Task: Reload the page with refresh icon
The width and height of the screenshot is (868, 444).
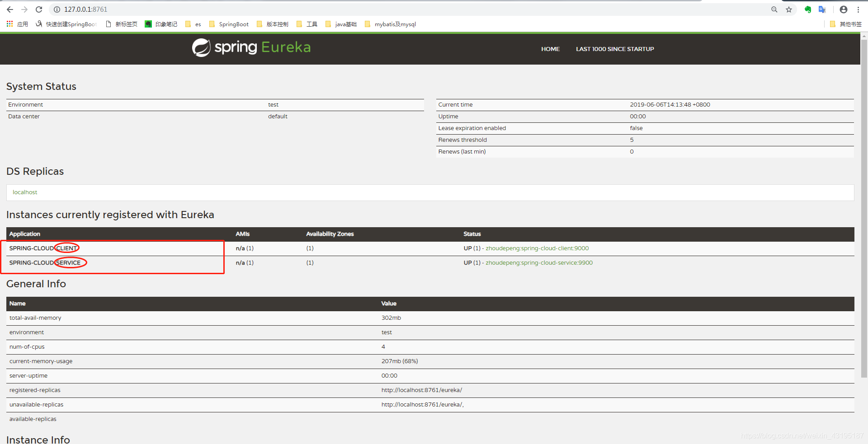Action: point(39,9)
